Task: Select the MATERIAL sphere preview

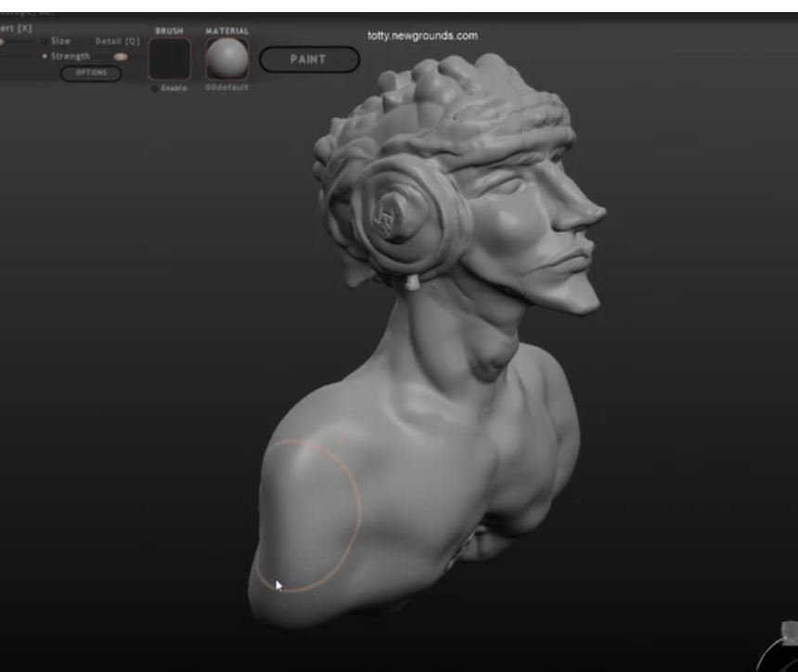Action: tap(227, 58)
